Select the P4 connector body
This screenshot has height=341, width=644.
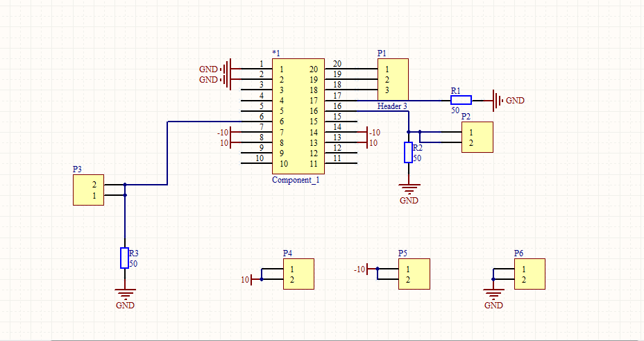click(298, 274)
